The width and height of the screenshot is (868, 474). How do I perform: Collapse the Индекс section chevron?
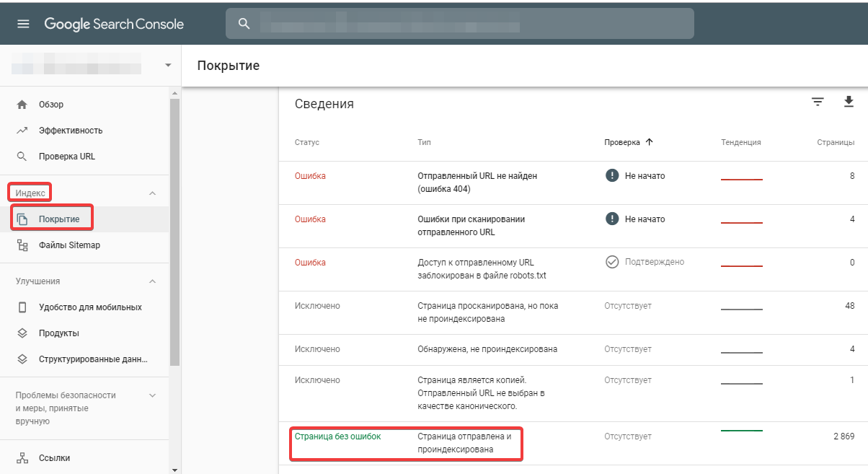pos(152,193)
